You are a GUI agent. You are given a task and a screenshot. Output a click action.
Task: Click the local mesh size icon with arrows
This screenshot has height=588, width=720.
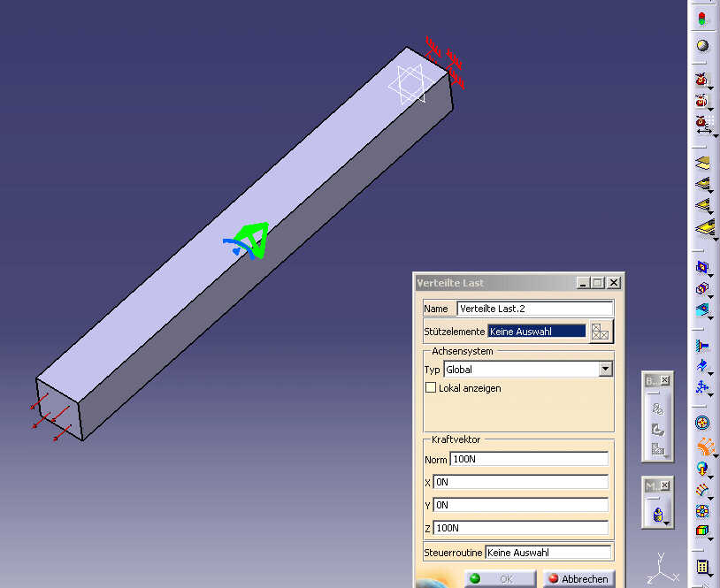click(702, 124)
